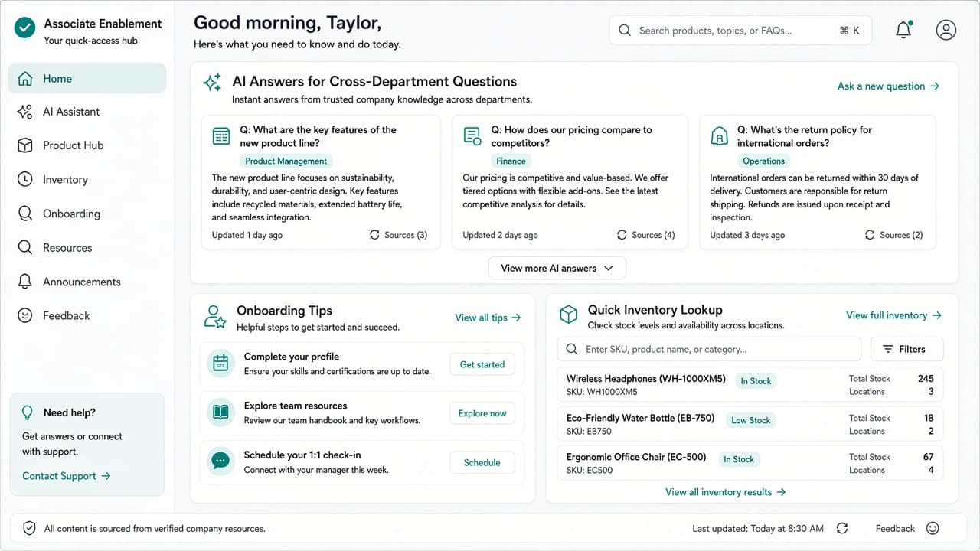The width and height of the screenshot is (980, 551).
Task: Click the book icon for Explore team resources
Action: click(x=220, y=412)
